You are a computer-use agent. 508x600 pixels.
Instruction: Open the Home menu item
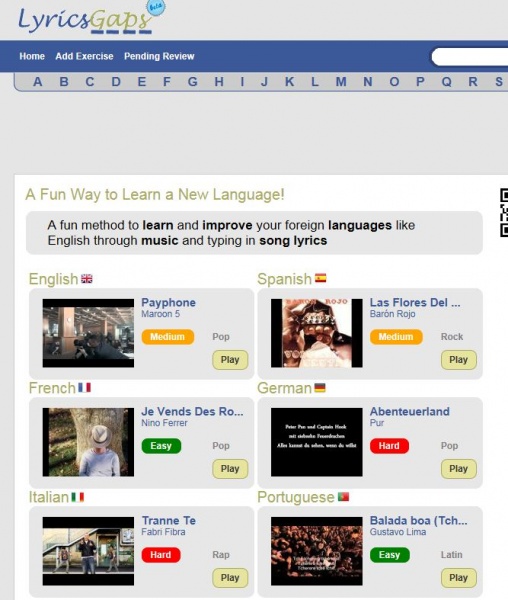(x=32, y=56)
